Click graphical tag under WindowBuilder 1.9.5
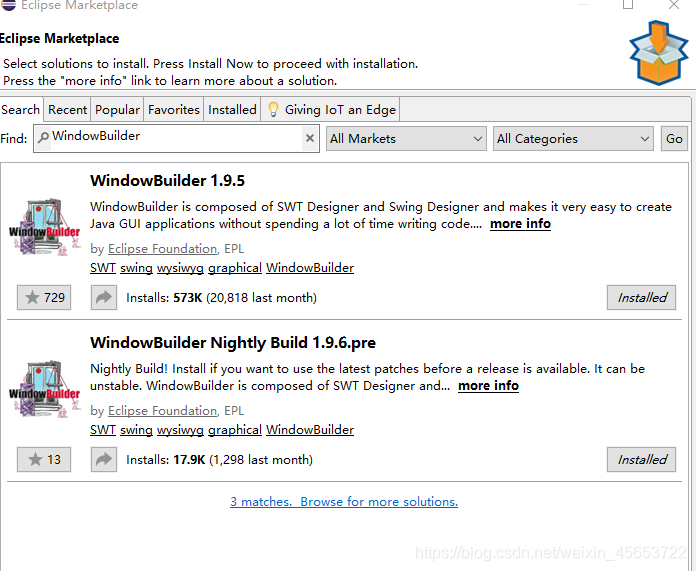696x571 pixels. click(235, 268)
